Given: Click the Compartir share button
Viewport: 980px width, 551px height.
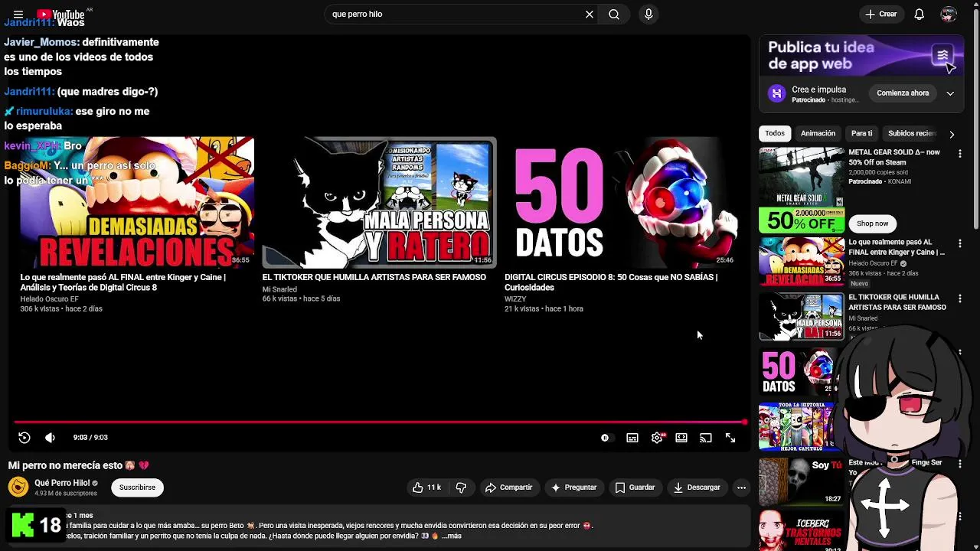Looking at the screenshot, I should pyautogui.click(x=509, y=487).
